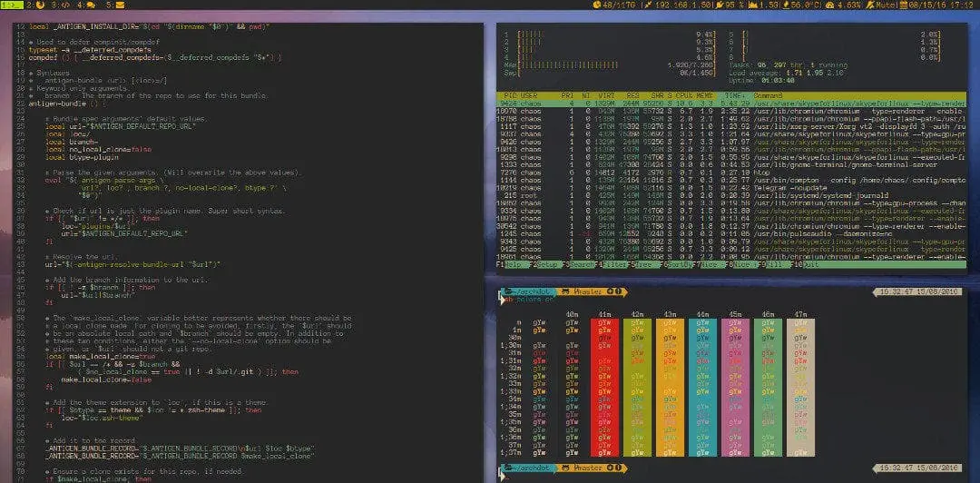Select workspace 1 terminal tab
The height and width of the screenshot is (483, 980).
point(11,5)
